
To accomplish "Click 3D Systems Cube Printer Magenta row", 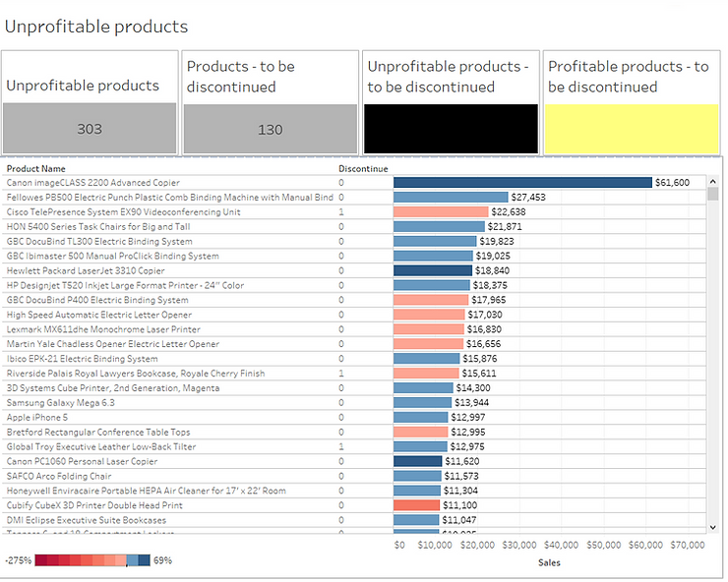I will click(113, 388).
